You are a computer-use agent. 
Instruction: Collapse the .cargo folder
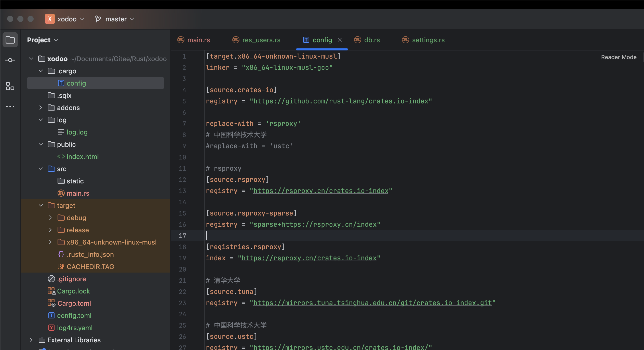pos(41,71)
